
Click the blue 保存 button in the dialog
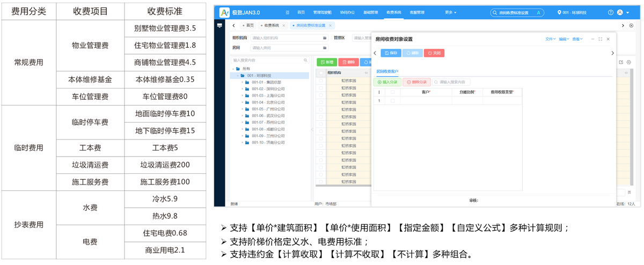pyautogui.click(x=391, y=53)
